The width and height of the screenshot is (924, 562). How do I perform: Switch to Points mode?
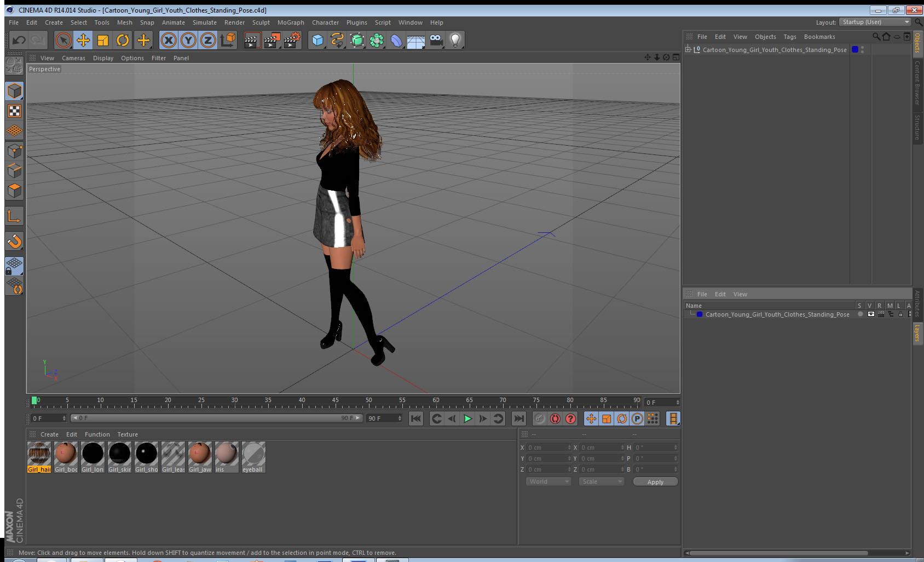14,151
